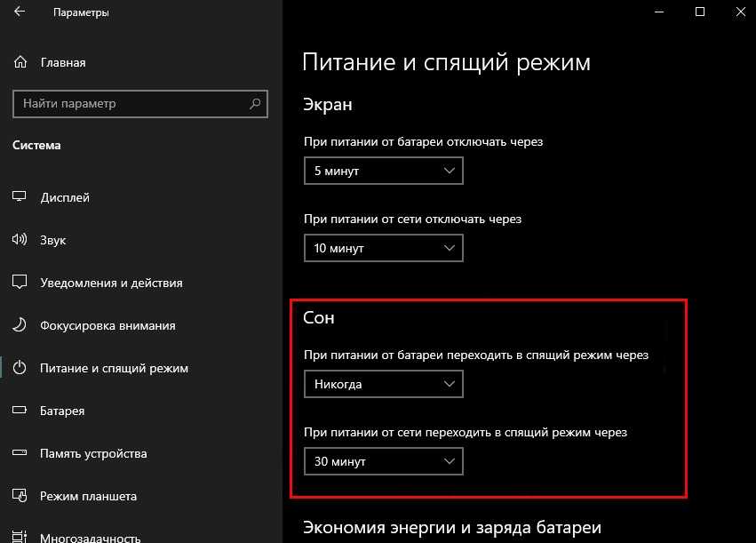Open the 'Многозадачность' settings section
This screenshot has width=756, height=543.
[91, 537]
